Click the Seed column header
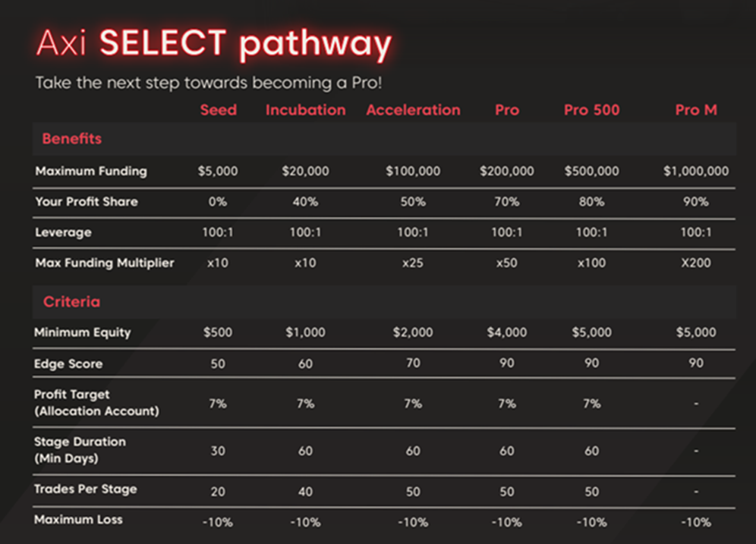 (218, 110)
